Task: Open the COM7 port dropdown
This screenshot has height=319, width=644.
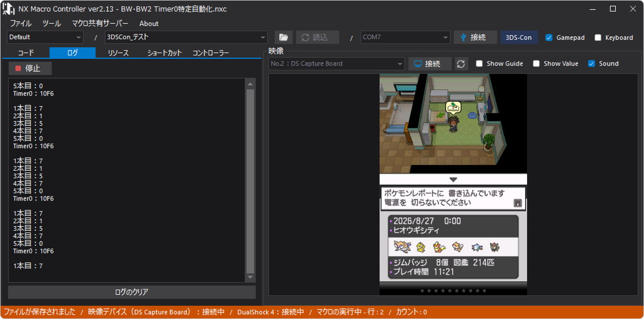Action: tap(405, 37)
